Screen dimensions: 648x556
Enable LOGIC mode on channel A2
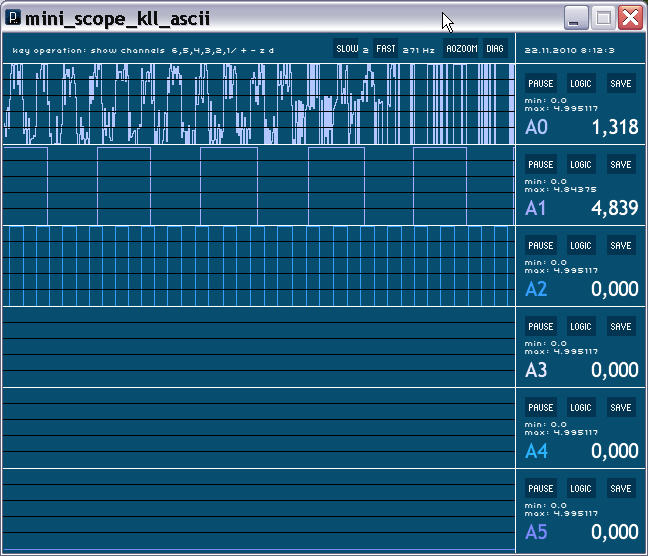(x=581, y=246)
